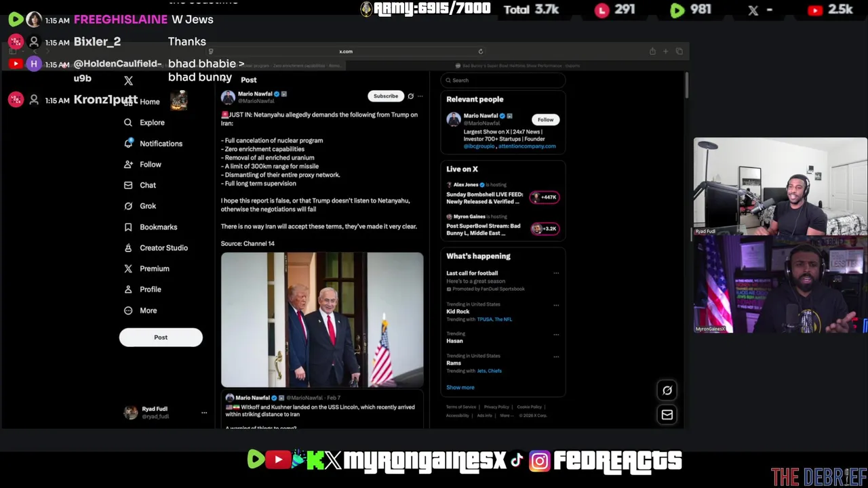
Task: Open the attentioncompany.com link
Action: point(527,146)
